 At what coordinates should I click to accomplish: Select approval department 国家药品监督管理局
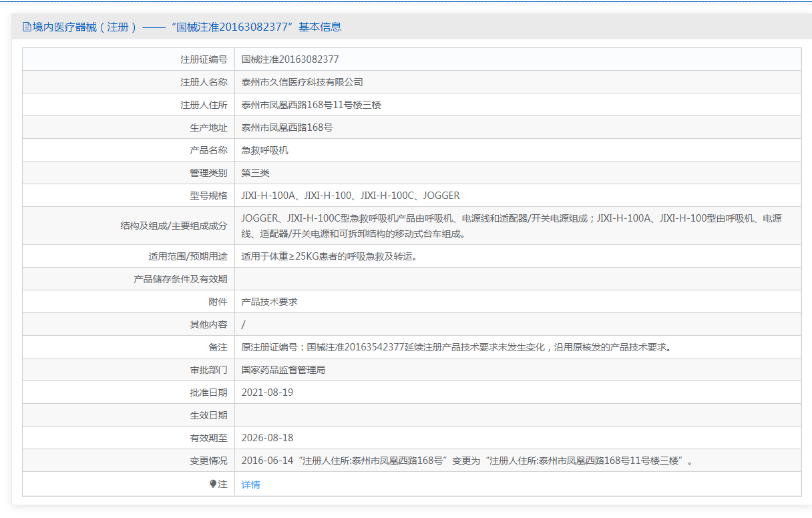[x=283, y=370]
